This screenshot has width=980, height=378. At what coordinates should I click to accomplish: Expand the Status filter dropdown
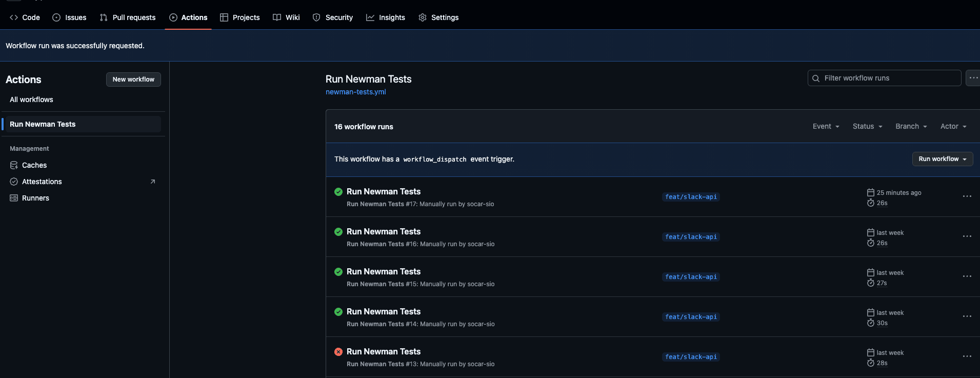[867, 126]
